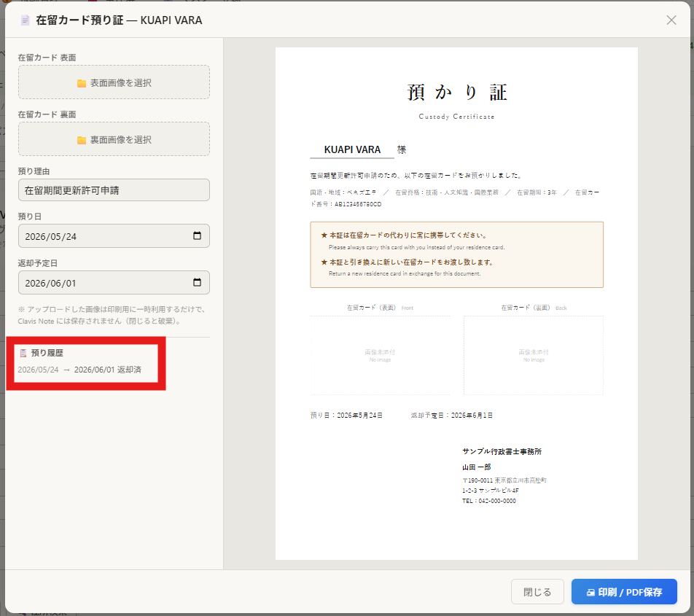Close the 在留カード預り証 dialog with X

[671, 20]
